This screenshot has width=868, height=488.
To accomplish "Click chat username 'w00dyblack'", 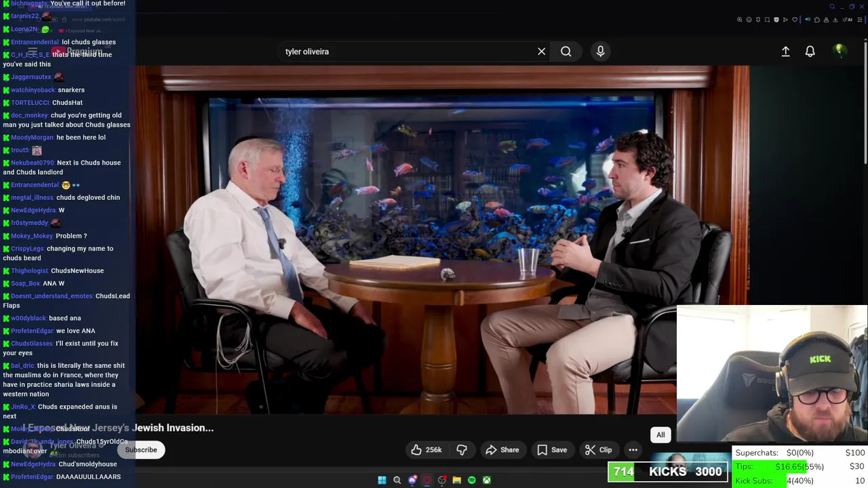I will [x=28, y=319].
